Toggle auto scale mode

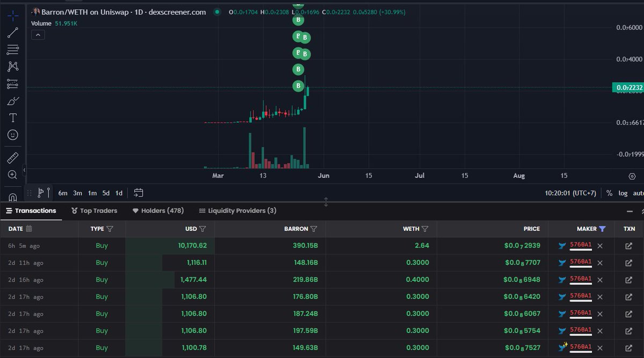pos(638,193)
